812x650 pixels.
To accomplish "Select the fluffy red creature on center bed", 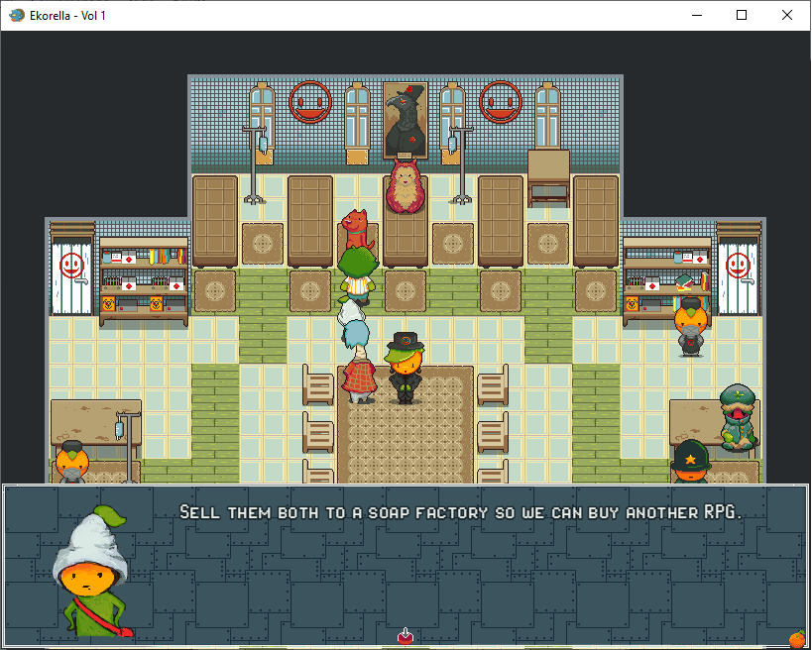I will click(x=406, y=187).
